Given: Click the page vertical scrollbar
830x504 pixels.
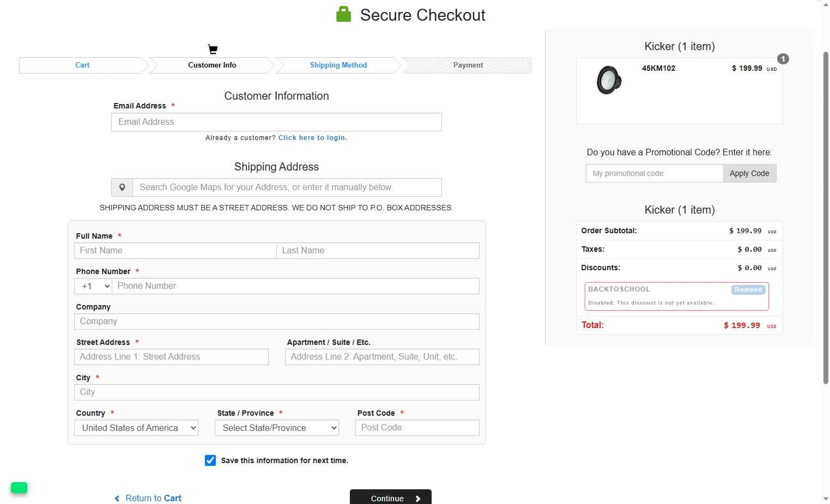Looking at the screenshot, I should 826,218.
